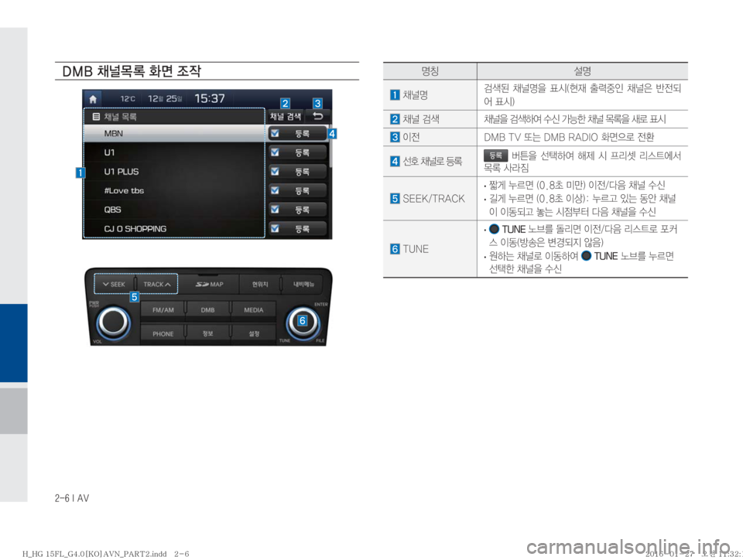Toggle the CJ O SHOPPING register checkbox
743x560 pixels.
point(276,229)
